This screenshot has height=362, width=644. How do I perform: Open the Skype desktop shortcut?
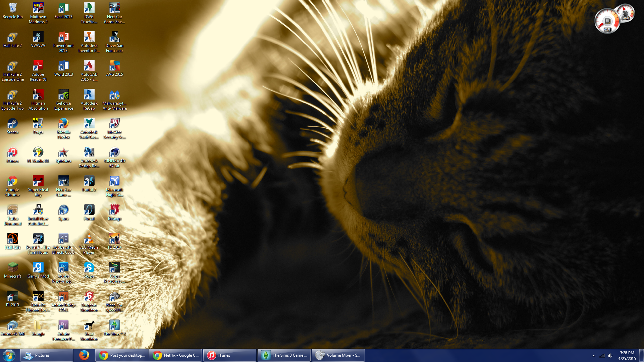[x=89, y=270]
